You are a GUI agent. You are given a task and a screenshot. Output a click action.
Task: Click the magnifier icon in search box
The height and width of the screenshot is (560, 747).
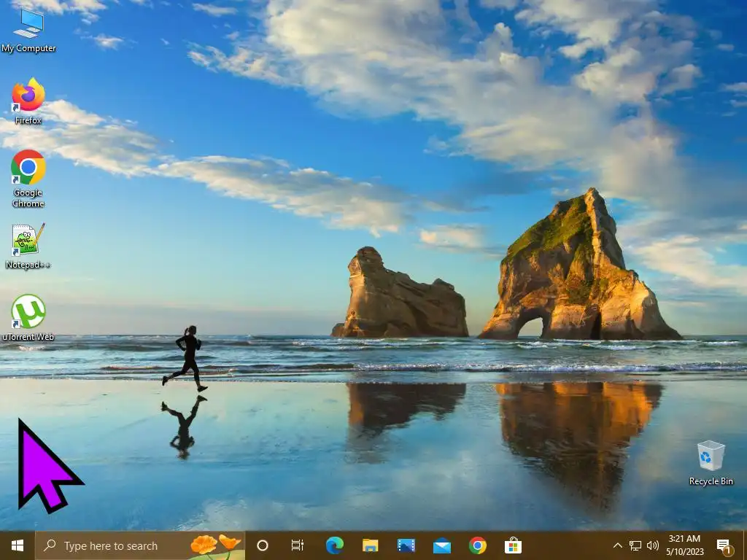coord(50,545)
